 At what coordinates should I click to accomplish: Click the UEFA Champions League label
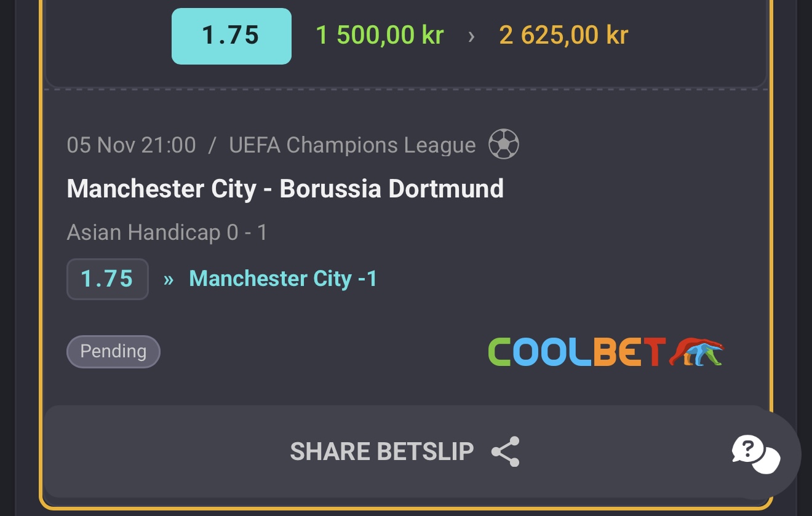[x=352, y=145]
